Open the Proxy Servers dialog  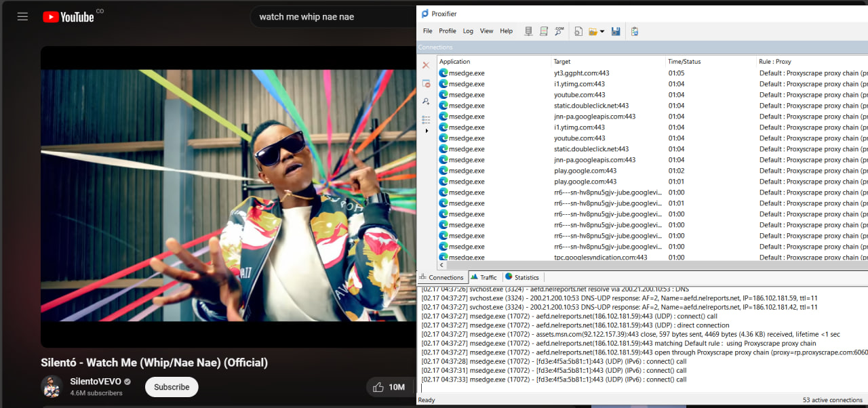pos(528,30)
